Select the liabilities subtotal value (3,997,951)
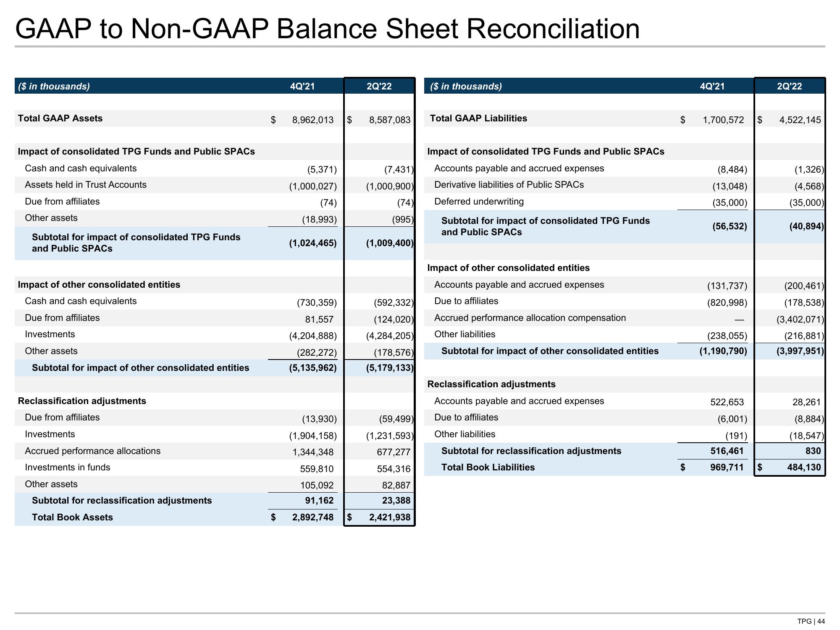840x630 pixels. (x=800, y=351)
